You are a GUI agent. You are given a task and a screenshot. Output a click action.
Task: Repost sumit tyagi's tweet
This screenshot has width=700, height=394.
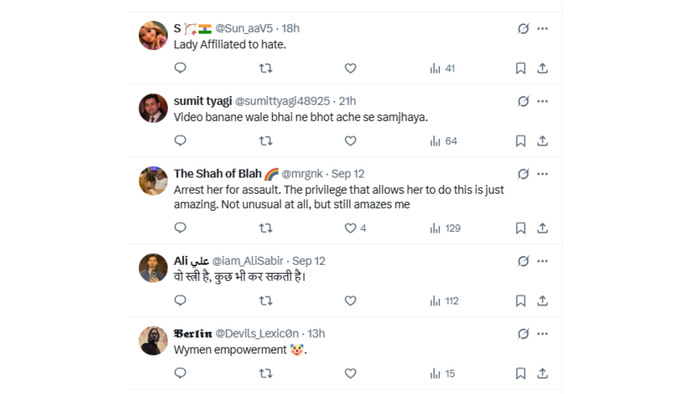point(266,141)
